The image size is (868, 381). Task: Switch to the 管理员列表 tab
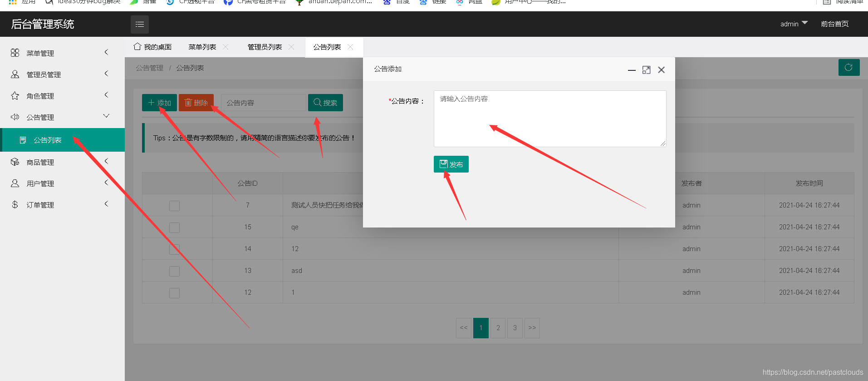(x=265, y=47)
